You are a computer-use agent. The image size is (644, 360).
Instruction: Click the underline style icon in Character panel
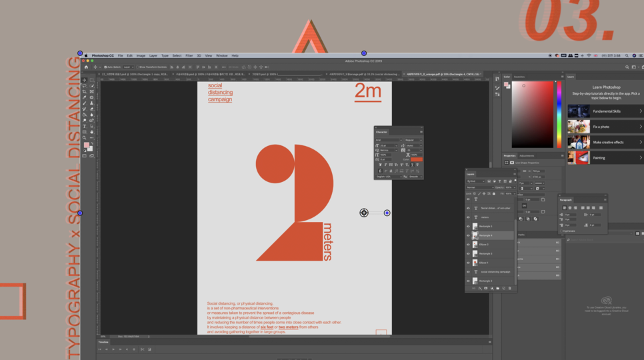[412, 165]
